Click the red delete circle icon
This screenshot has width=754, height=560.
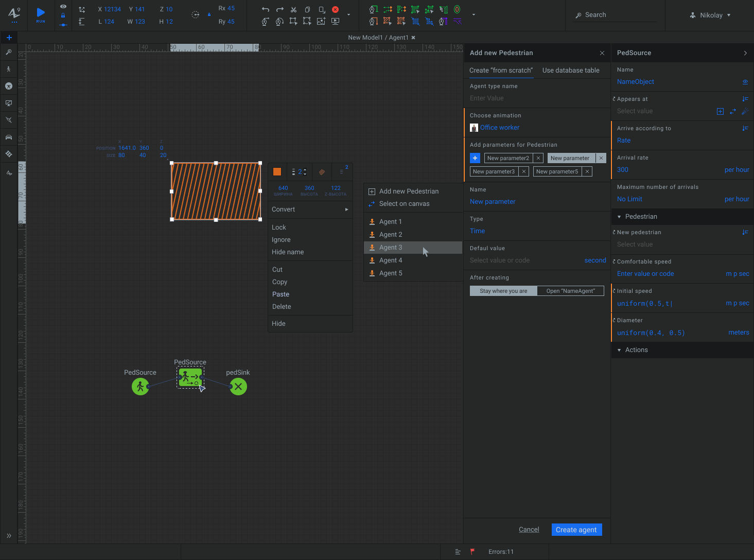(335, 9)
